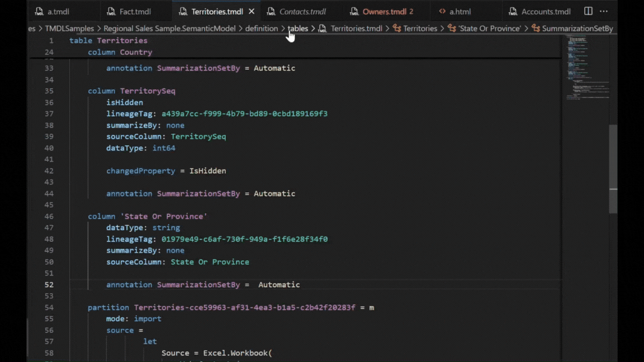Screen dimensions: 644x362
Task: Open 'State Or Province' breadcrumb dropdown
Action: tap(490, 28)
